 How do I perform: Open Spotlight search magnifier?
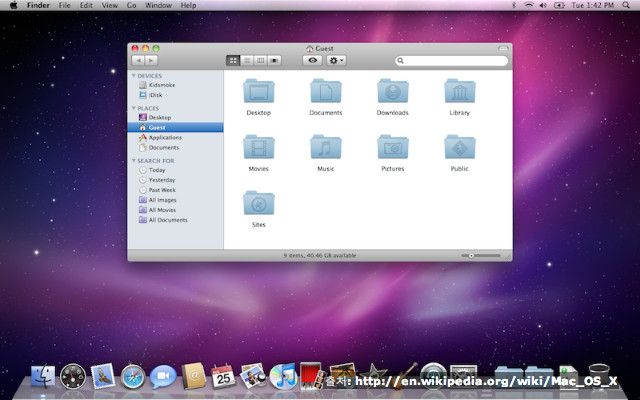(x=626, y=5)
